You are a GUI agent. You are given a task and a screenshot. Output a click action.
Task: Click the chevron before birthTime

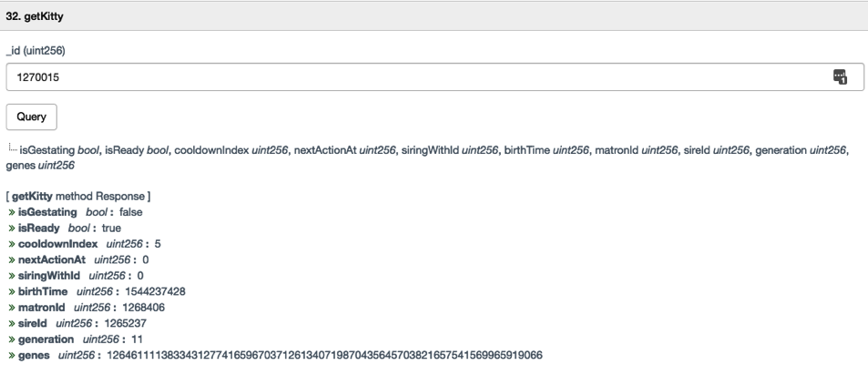(x=11, y=290)
